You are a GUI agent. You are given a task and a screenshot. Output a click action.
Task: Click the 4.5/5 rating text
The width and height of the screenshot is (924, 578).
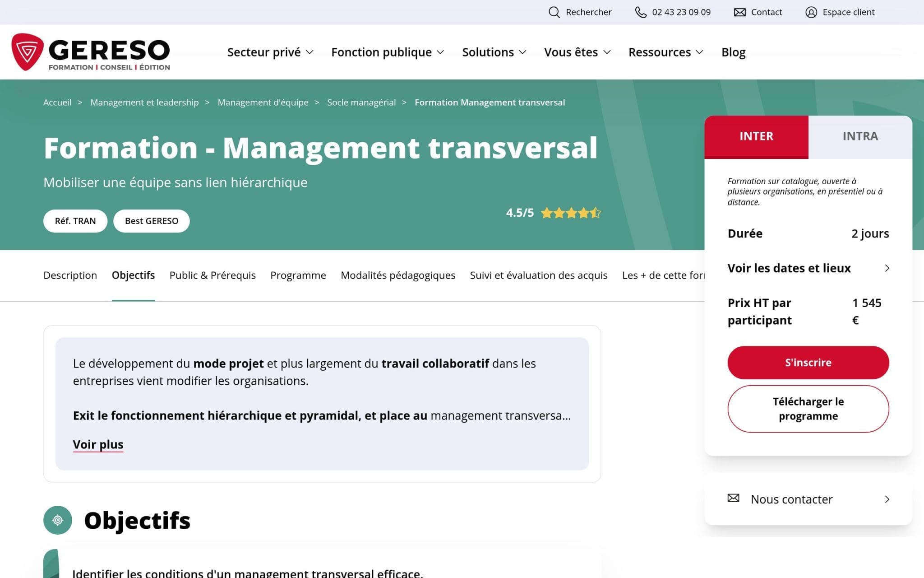point(520,213)
